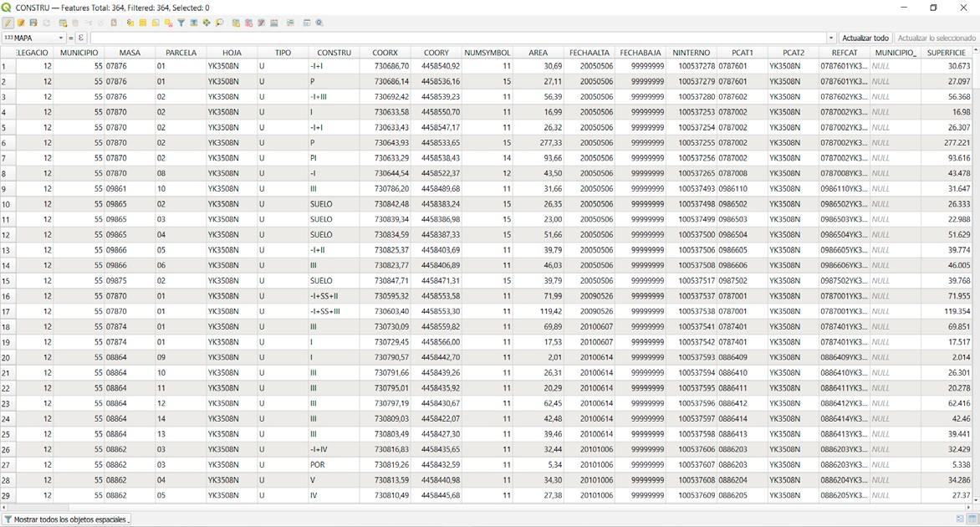Sort by the HOJA column header
This screenshot has height=527, width=980.
pyautogui.click(x=232, y=53)
